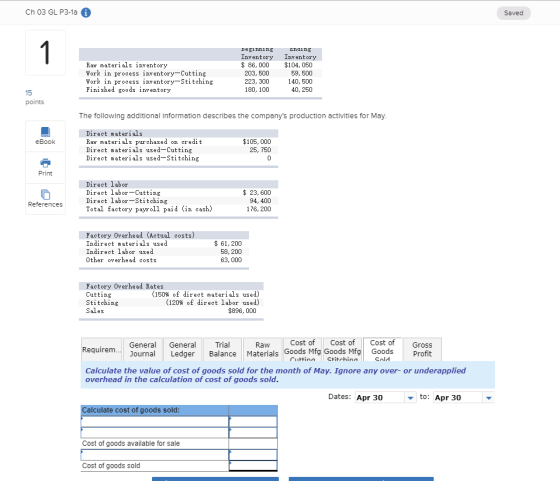Select the Cost of Goods Sold tab

click(x=382, y=349)
